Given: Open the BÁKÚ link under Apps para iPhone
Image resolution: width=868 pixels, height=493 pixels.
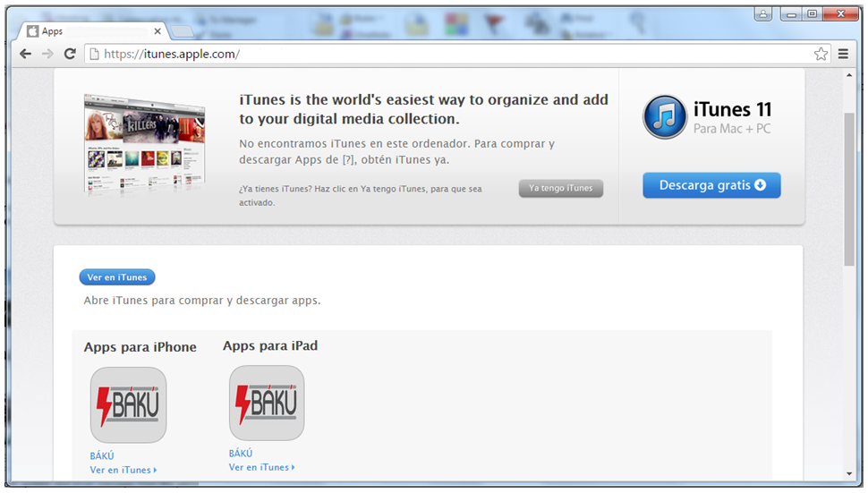Looking at the screenshot, I should (x=102, y=455).
